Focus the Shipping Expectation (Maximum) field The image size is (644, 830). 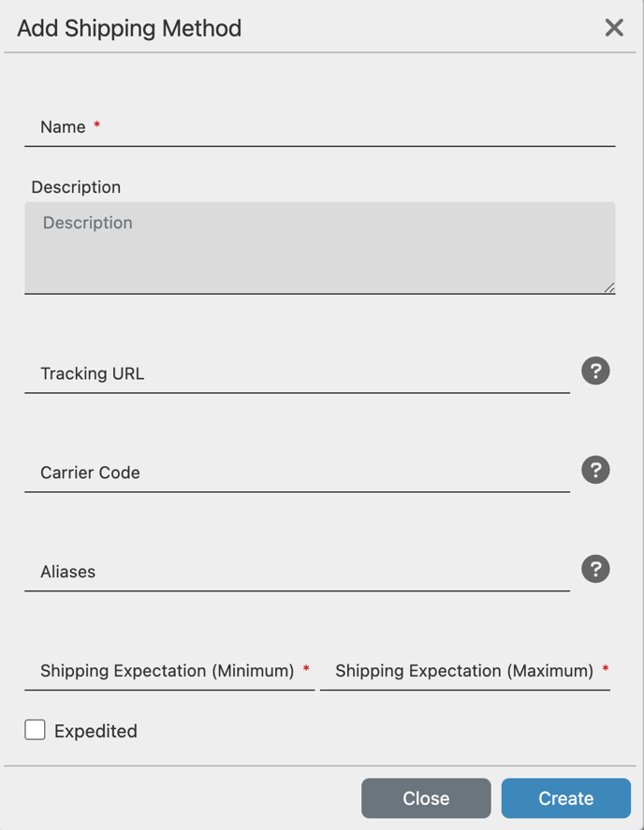click(465, 671)
